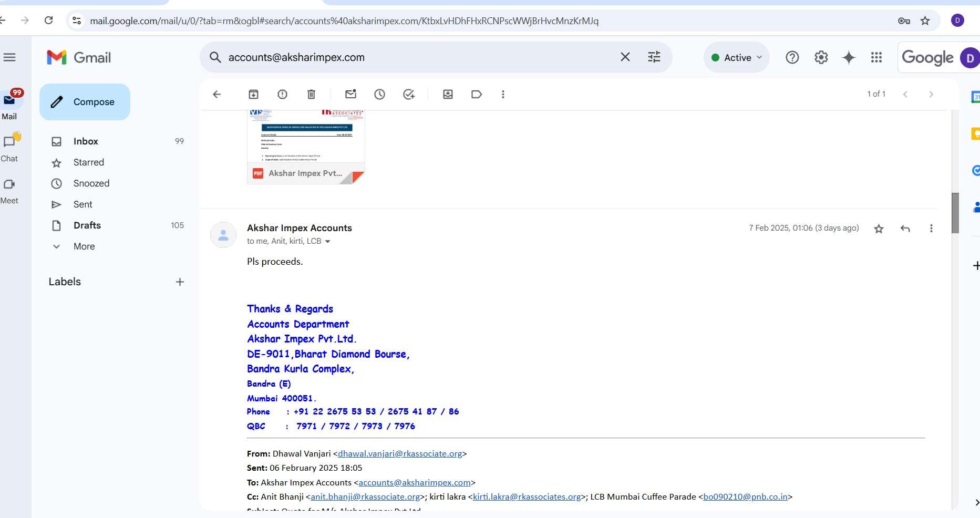
Task: Go forward in browser history
Action: click(x=25, y=20)
